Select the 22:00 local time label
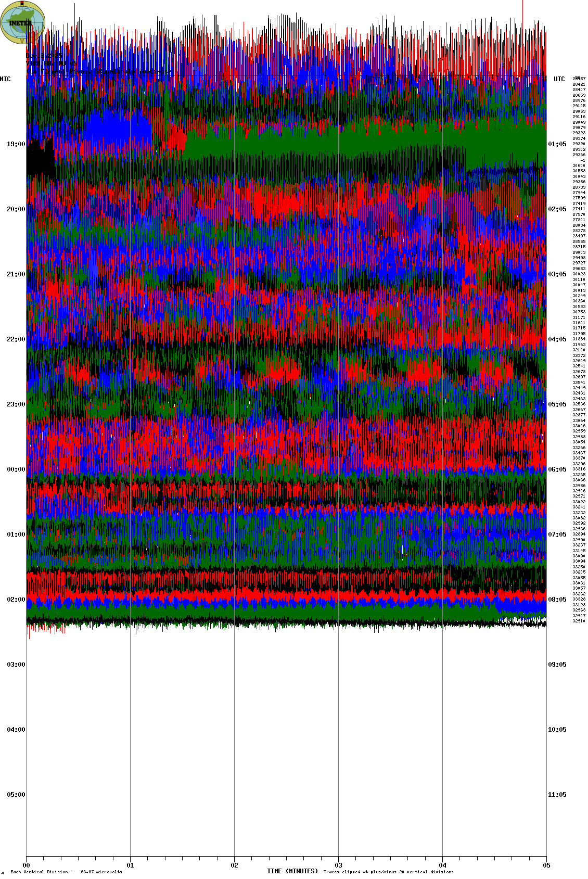588x879 pixels. tap(16, 339)
